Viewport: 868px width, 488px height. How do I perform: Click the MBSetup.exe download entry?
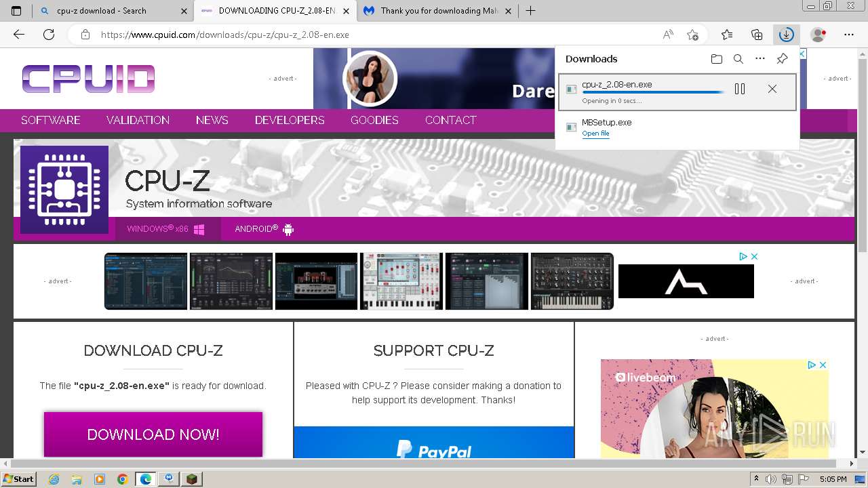click(x=677, y=127)
